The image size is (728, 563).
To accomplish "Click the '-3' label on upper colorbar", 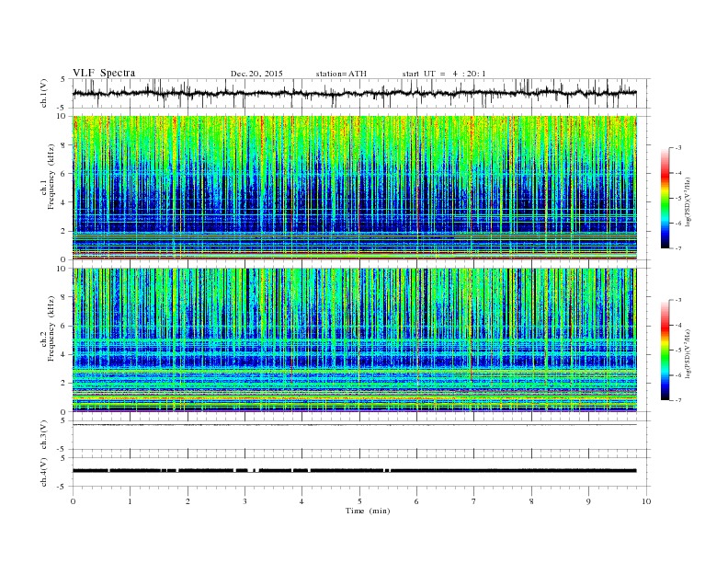I will [677, 148].
